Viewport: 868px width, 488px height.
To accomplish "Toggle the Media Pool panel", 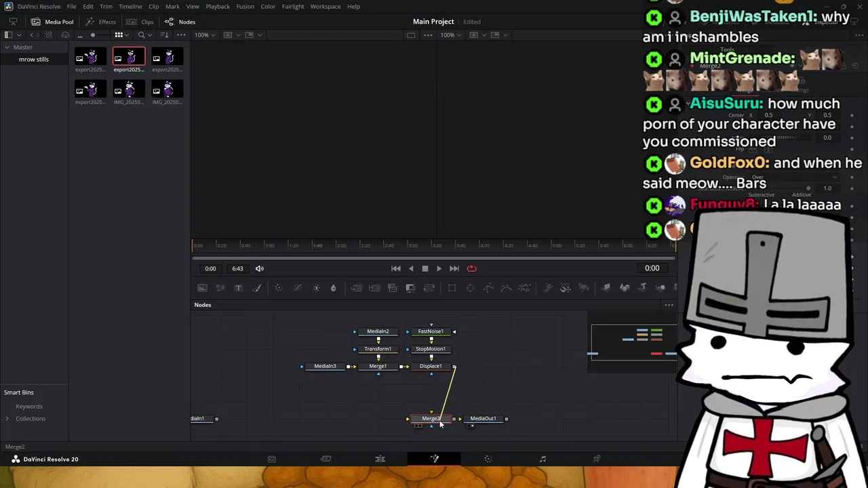I will tap(52, 22).
